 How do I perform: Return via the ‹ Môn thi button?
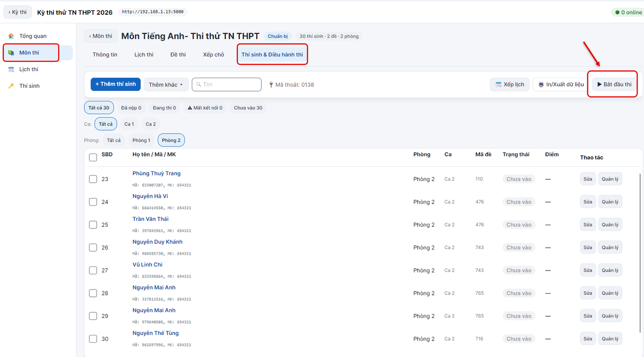click(101, 36)
